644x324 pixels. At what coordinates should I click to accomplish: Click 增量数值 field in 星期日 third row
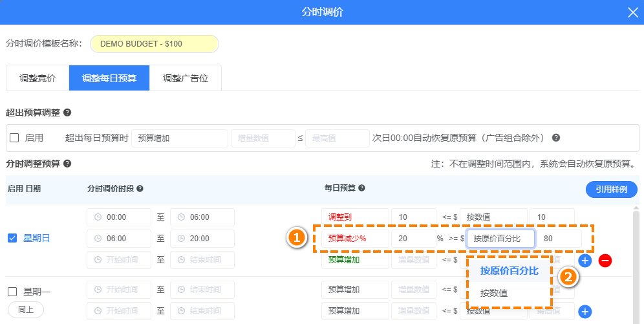coord(414,260)
